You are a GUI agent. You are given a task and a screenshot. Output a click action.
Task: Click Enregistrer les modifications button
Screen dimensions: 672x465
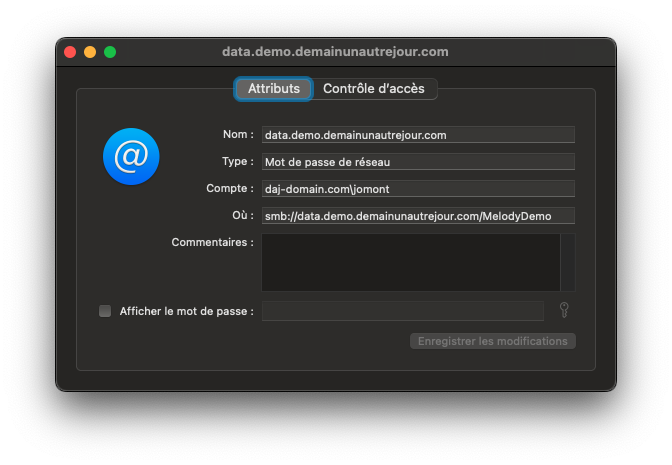(492, 341)
